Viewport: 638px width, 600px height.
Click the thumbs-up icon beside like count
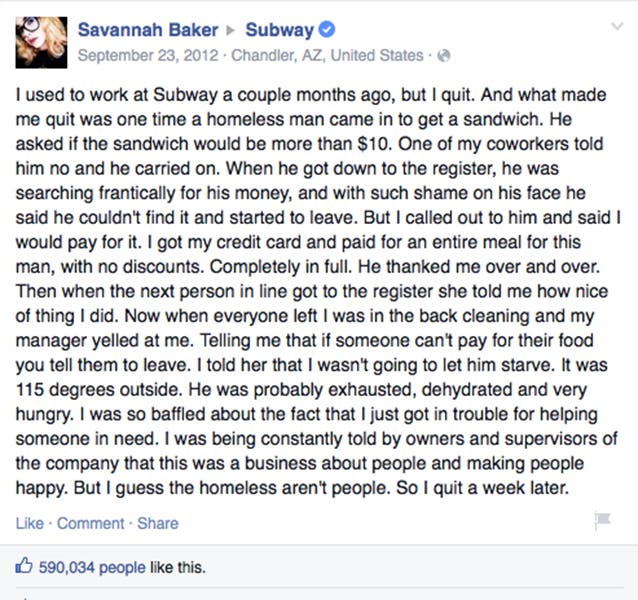pyautogui.click(x=24, y=565)
